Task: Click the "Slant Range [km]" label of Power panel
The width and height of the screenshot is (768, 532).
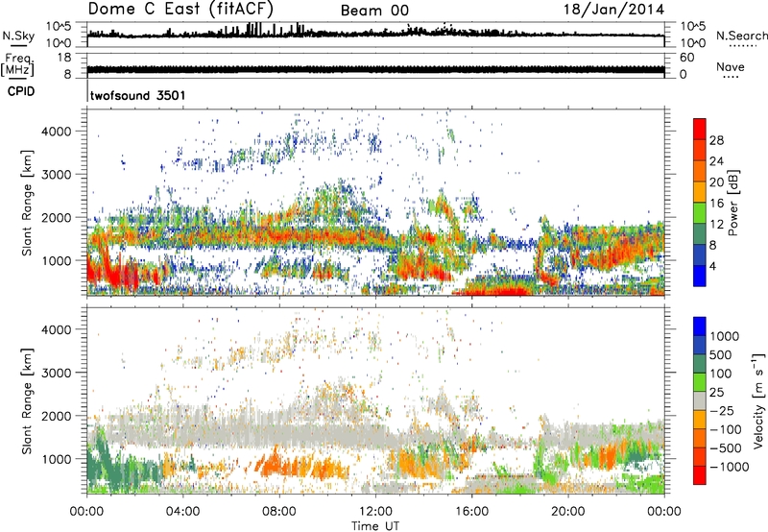Action: [x=27, y=203]
